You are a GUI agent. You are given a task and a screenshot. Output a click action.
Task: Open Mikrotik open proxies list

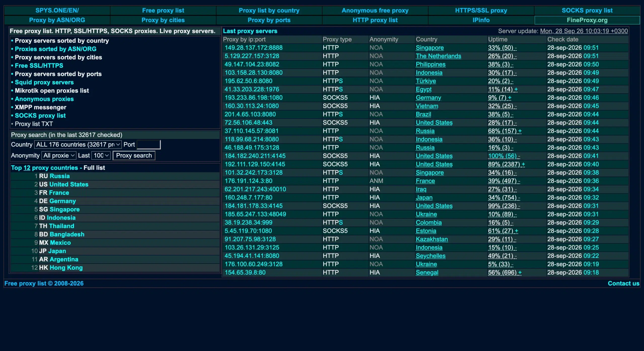52,91
